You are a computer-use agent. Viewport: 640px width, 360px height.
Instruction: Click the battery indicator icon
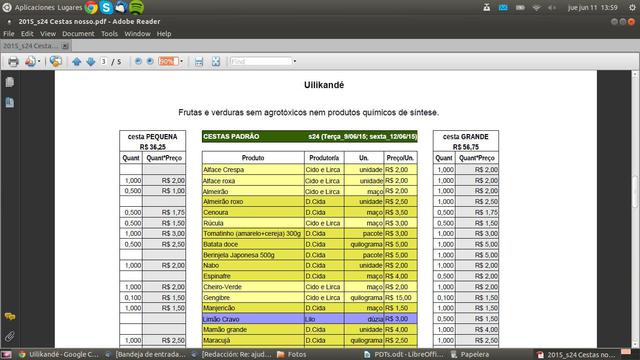point(520,7)
